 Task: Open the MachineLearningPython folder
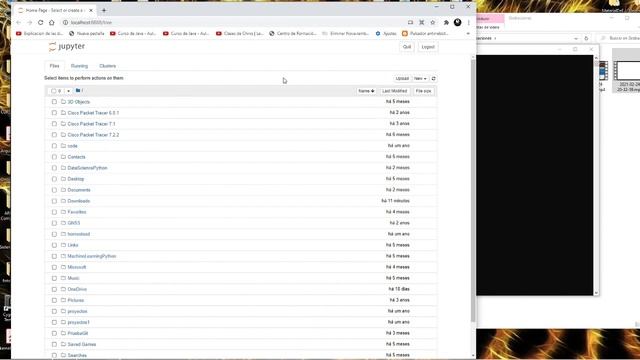[92, 256]
